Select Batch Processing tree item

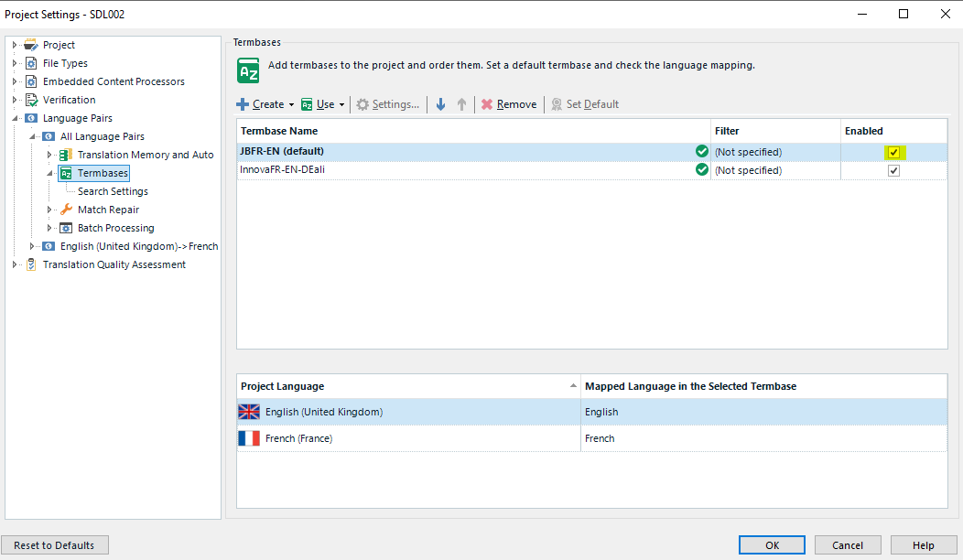tap(116, 228)
